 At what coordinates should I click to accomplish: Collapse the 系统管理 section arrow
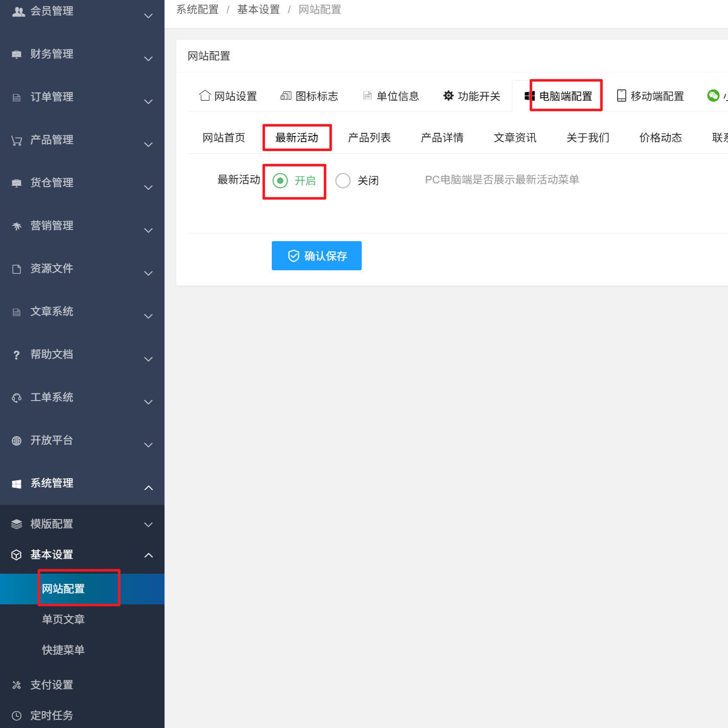148,488
